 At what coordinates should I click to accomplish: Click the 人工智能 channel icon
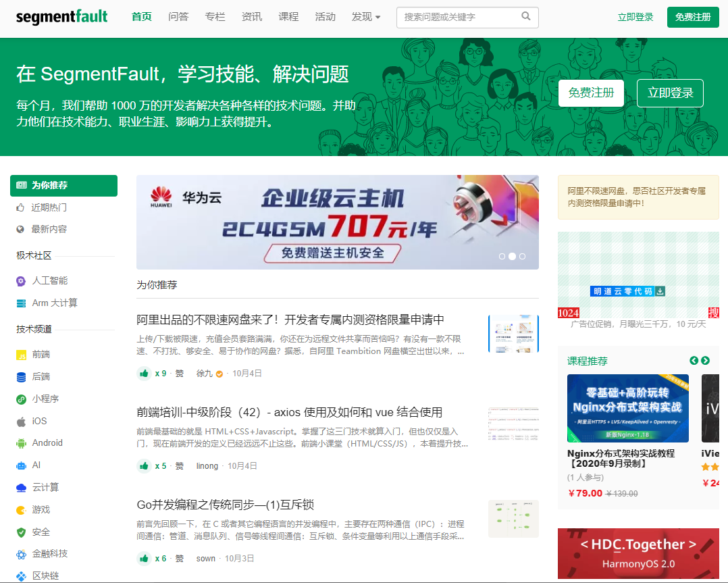coord(21,280)
